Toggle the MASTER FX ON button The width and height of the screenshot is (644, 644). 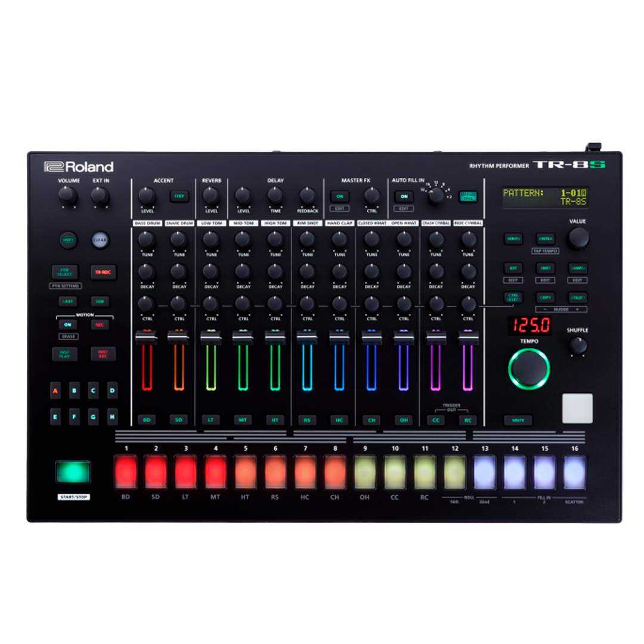coord(340,196)
